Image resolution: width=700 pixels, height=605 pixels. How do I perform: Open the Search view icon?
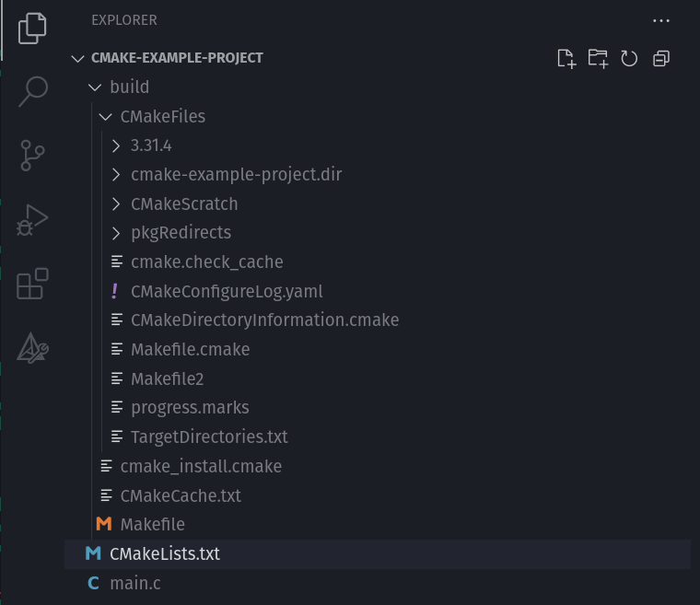32,91
